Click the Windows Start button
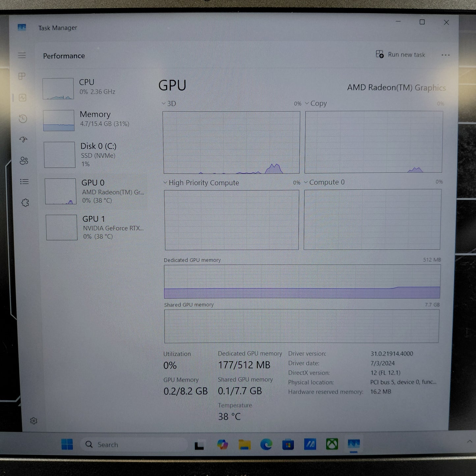This screenshot has width=476, height=476. coord(68,444)
